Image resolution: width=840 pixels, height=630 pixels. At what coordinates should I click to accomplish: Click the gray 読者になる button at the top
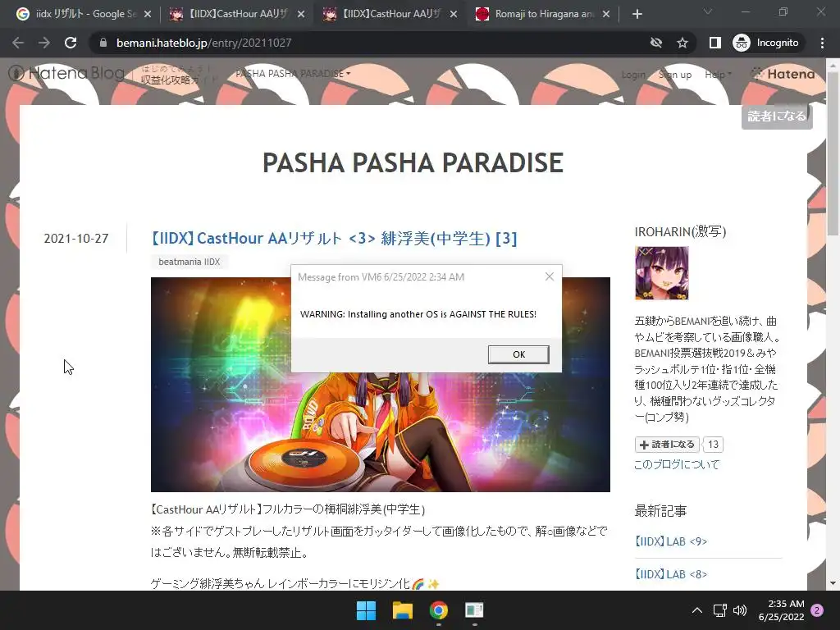[x=777, y=116]
